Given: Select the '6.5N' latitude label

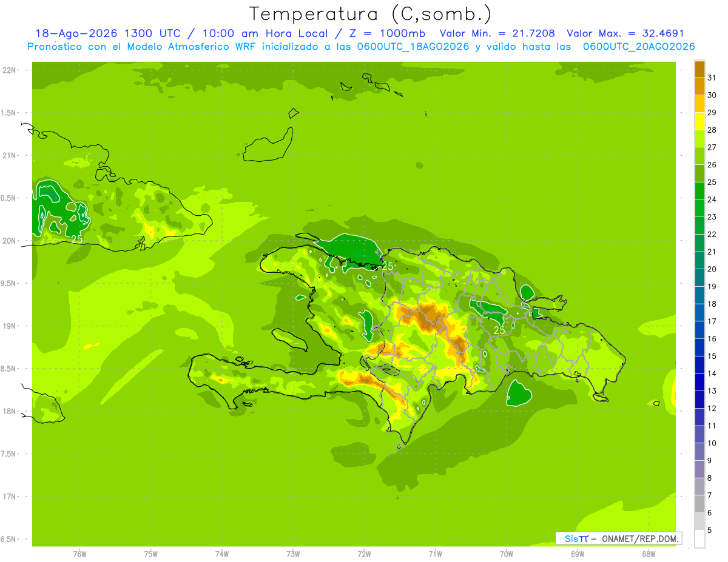Looking at the screenshot, I should pyautogui.click(x=9, y=539).
